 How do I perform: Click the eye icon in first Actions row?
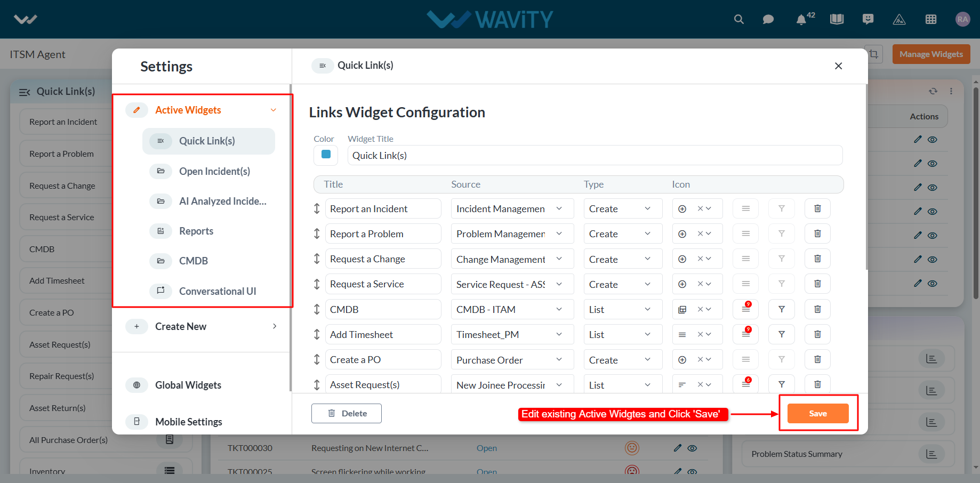(x=933, y=140)
